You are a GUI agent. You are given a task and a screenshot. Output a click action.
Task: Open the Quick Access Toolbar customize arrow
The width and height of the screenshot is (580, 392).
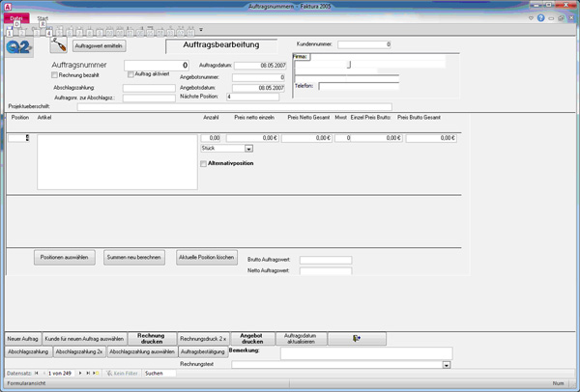click(x=201, y=30)
